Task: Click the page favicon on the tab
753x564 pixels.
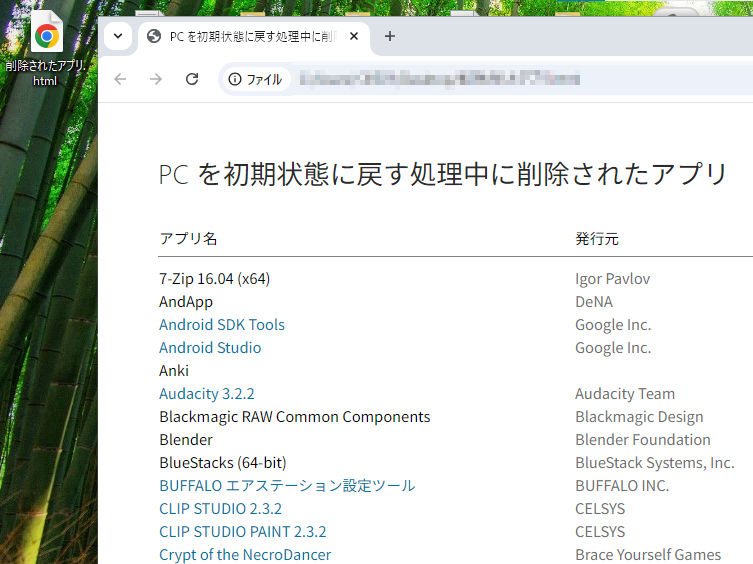Action: tap(154, 36)
